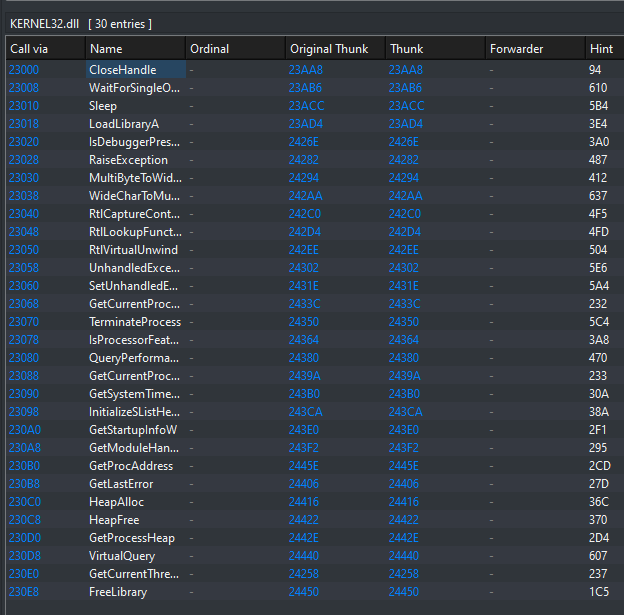624x615 pixels.
Task: Open call via address 230E8
Action: point(24,592)
